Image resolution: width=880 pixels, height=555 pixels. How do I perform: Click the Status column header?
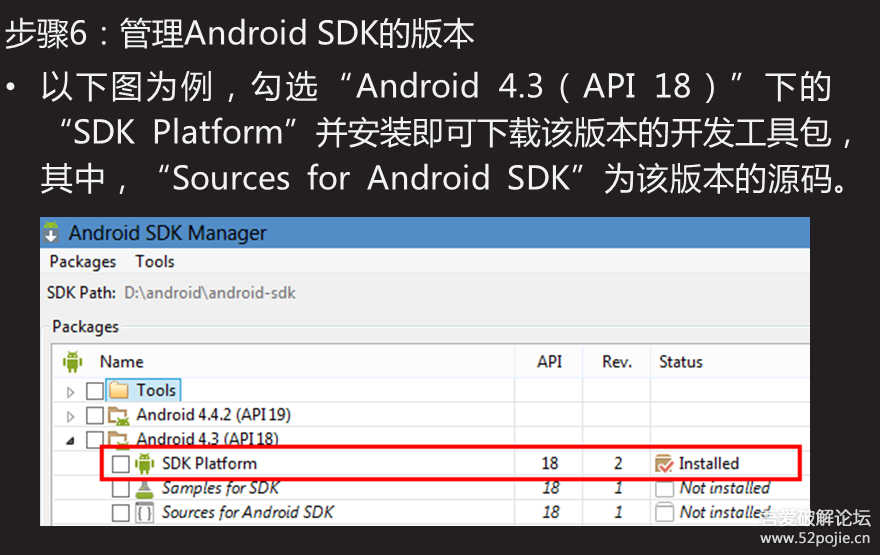pyautogui.click(x=681, y=362)
